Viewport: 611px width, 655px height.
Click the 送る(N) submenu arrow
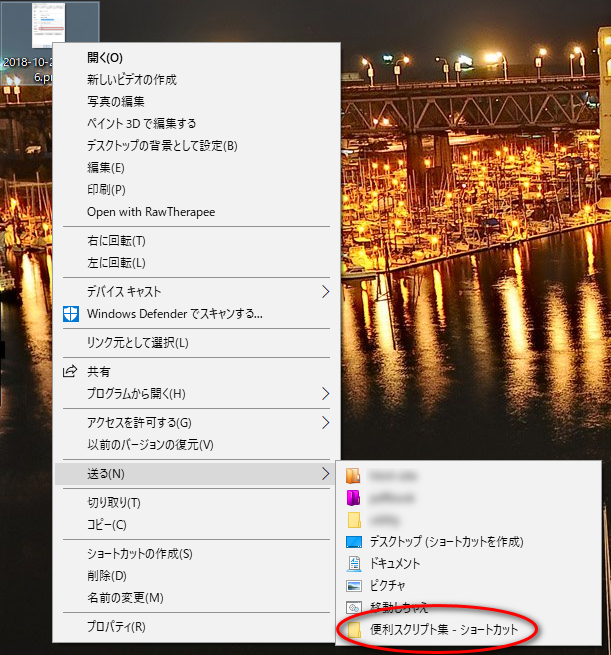coord(325,473)
